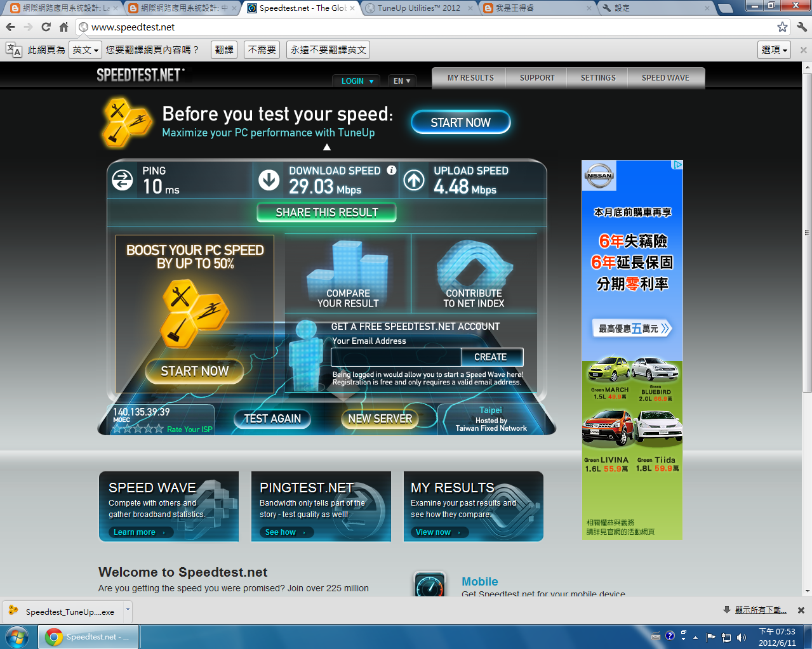
Task: Expand the LOGIN dropdown
Action: 357,81
